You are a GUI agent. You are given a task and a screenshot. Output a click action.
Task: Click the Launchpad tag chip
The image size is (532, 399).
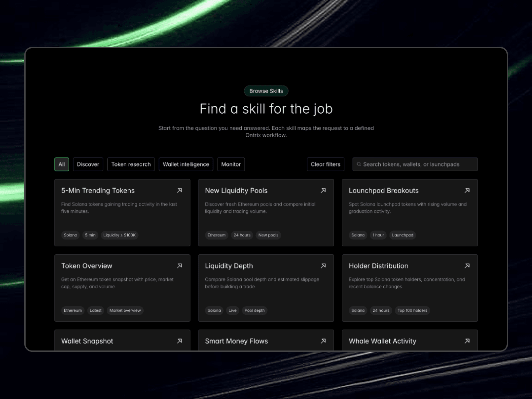coord(402,235)
